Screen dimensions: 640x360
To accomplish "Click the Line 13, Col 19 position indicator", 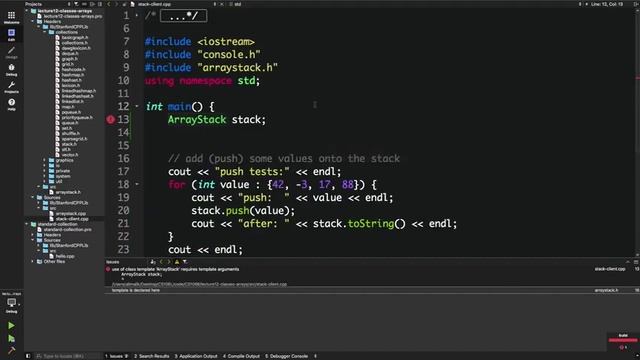I will coord(607,4).
